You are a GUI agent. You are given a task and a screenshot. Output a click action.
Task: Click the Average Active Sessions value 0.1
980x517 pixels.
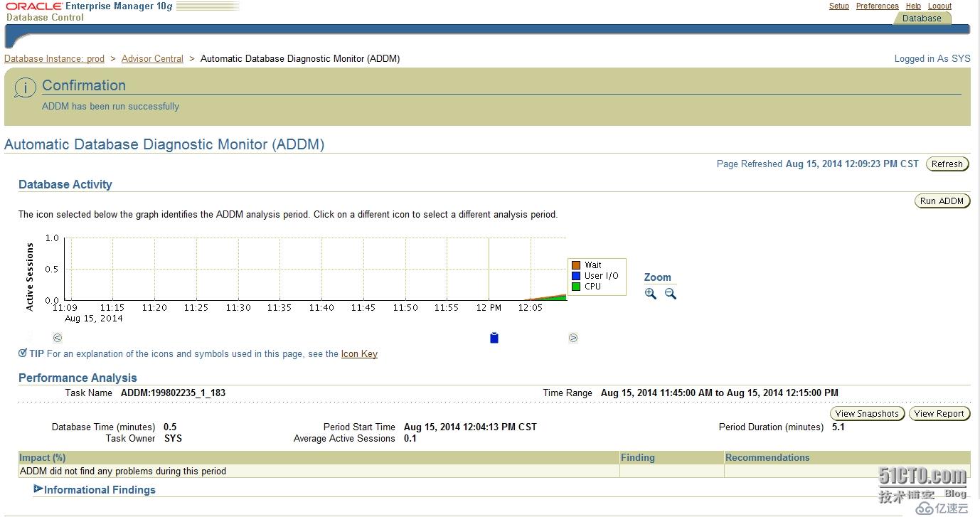(410, 439)
